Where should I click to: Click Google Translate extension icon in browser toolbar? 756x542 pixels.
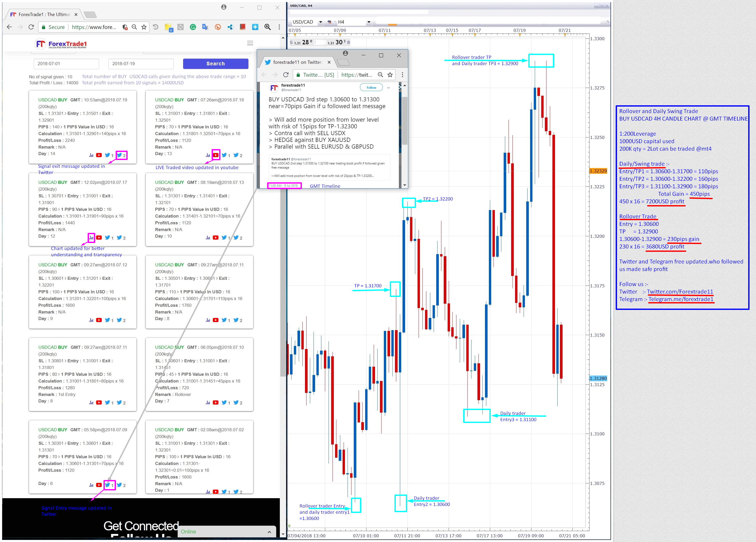pyautogui.click(x=205, y=27)
